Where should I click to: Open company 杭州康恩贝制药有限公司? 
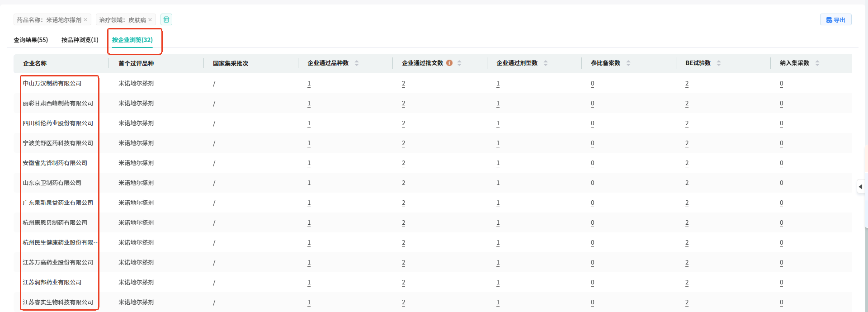[55, 222]
